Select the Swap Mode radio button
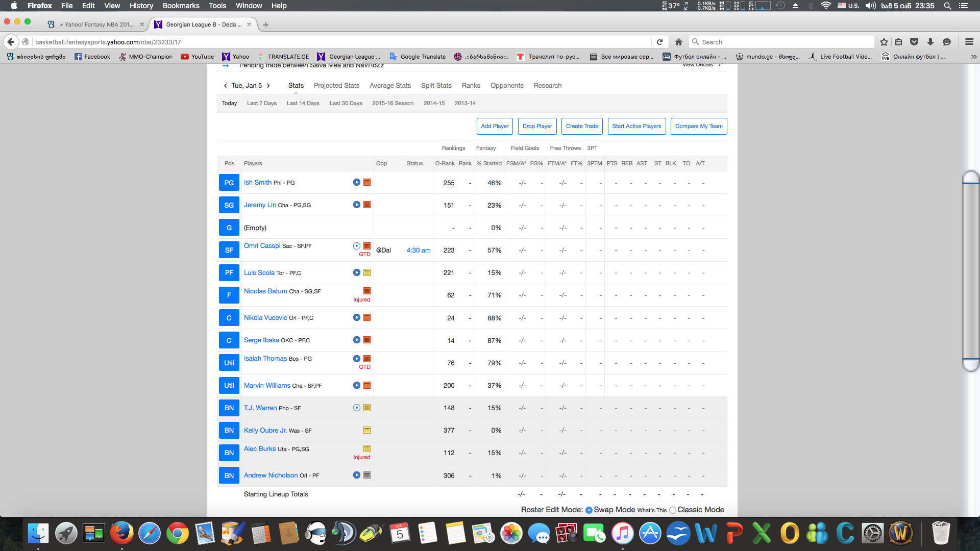980x551 pixels. 589,510
